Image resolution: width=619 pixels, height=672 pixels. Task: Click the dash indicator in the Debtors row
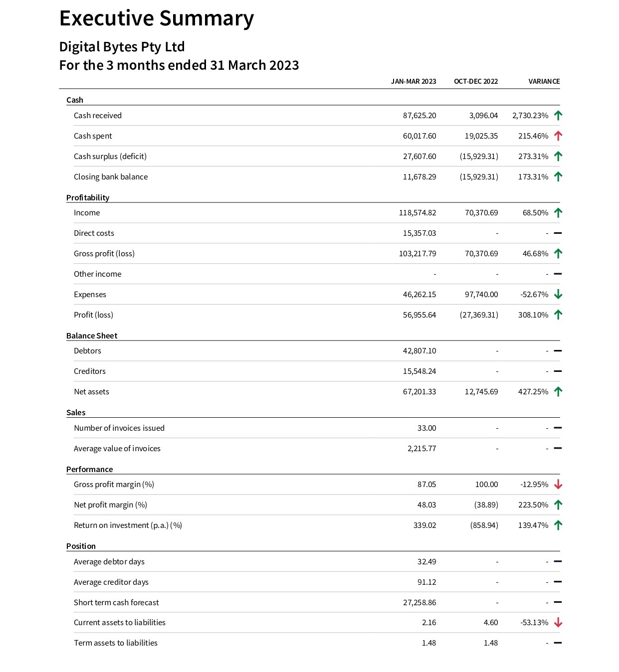(x=558, y=350)
